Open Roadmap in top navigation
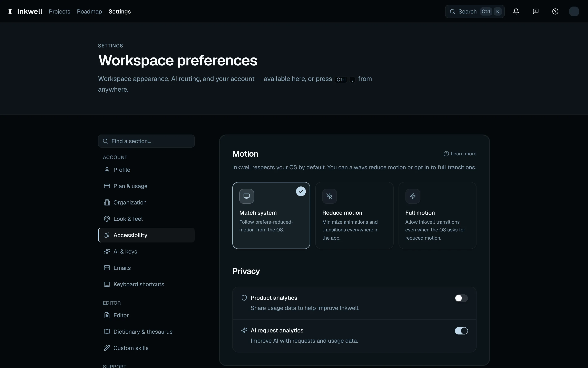The height and width of the screenshot is (368, 588). click(89, 11)
